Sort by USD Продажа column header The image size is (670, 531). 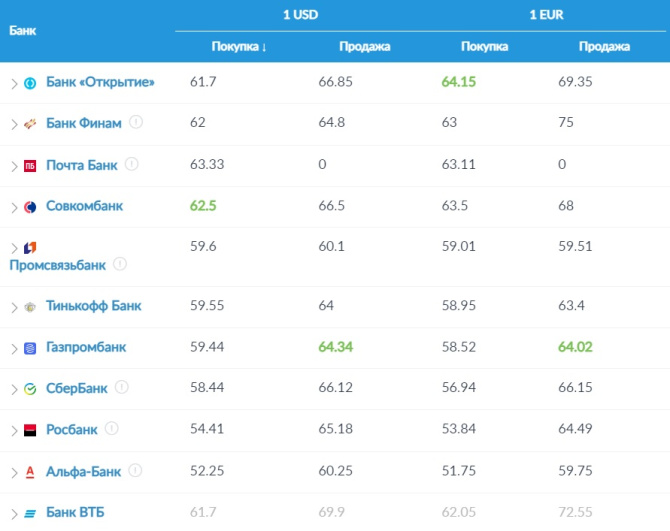click(364, 47)
